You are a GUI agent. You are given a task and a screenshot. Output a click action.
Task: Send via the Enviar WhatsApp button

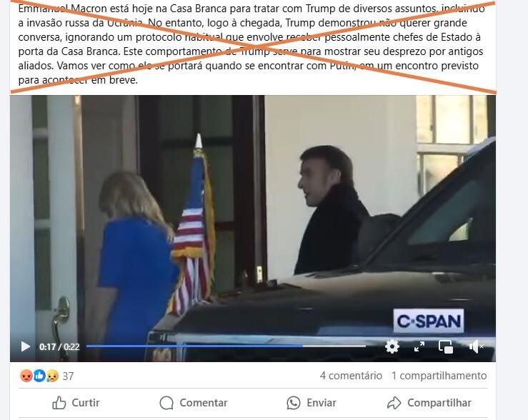[312, 403]
